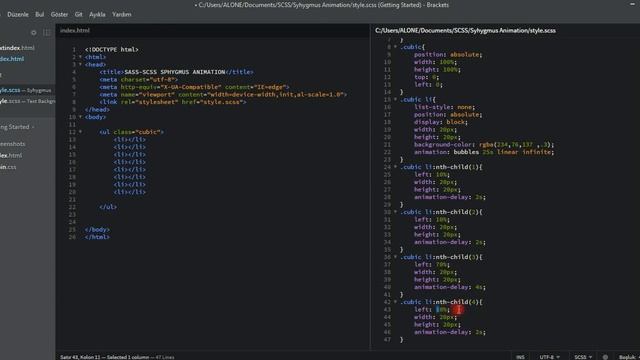Click the meta viewport line

[x=223, y=95]
